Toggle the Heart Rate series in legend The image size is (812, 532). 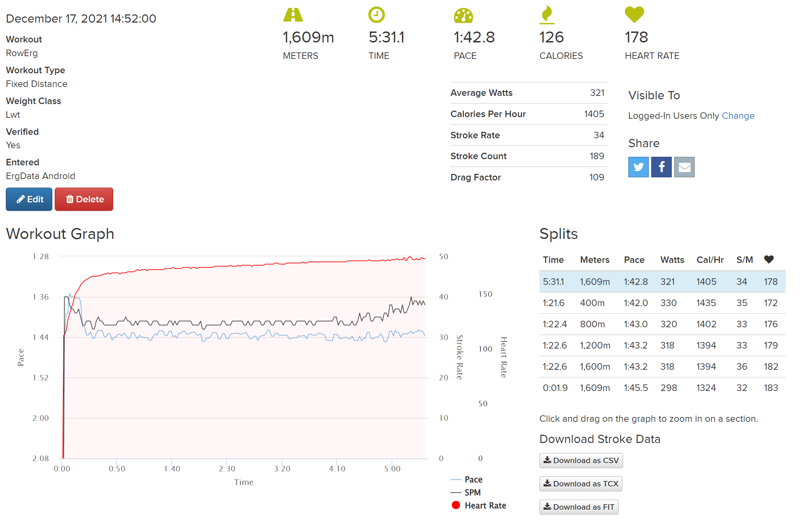(485, 506)
